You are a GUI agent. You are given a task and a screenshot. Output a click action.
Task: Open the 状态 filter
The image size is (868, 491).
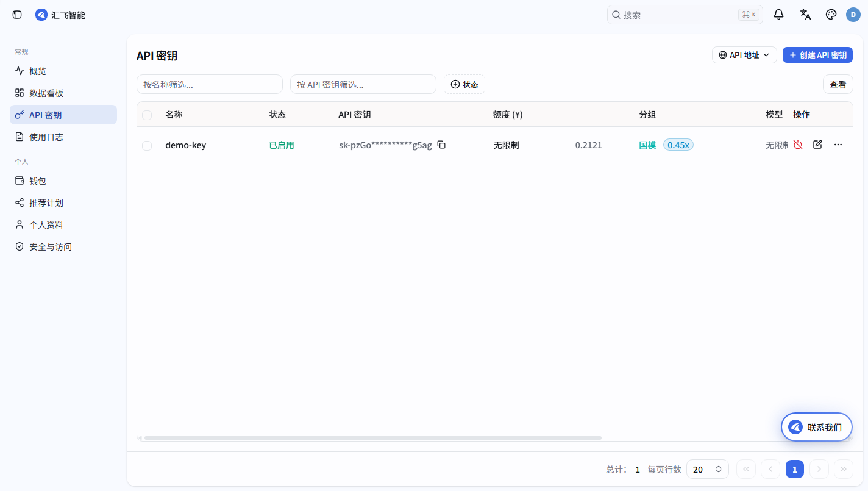point(464,84)
